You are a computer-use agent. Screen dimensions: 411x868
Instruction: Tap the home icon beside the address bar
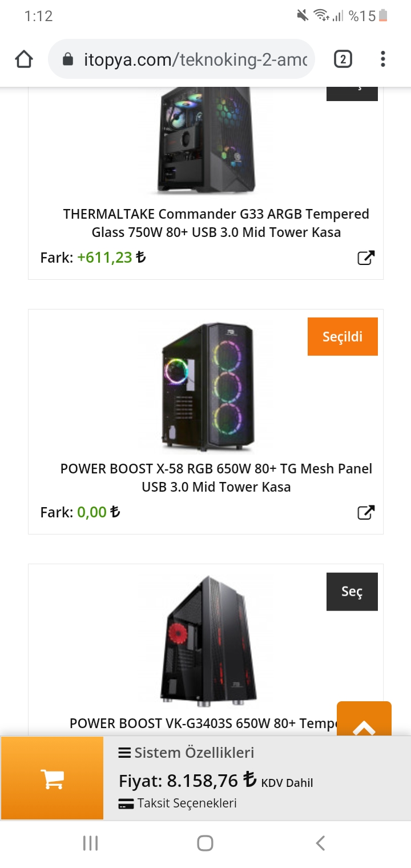(23, 58)
